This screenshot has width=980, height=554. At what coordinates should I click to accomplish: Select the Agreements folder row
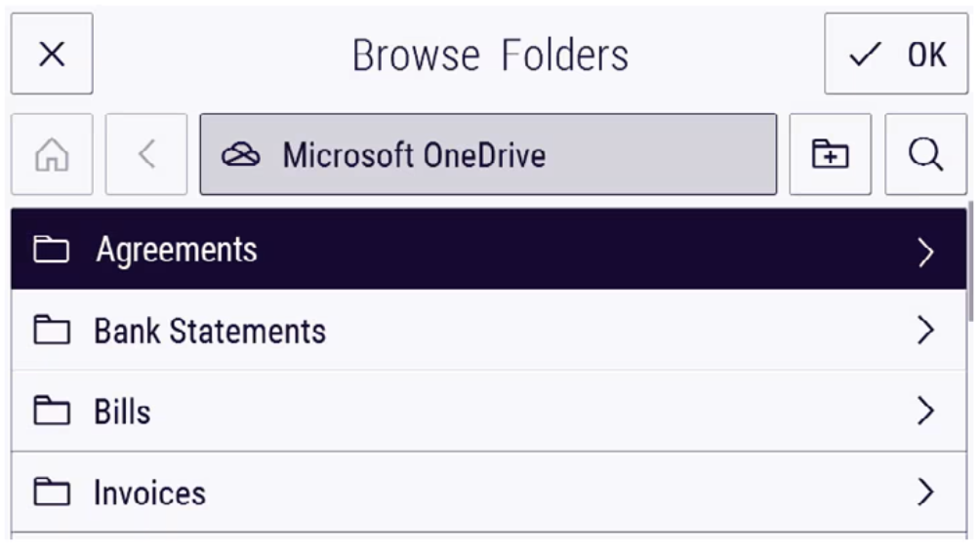pos(489,249)
